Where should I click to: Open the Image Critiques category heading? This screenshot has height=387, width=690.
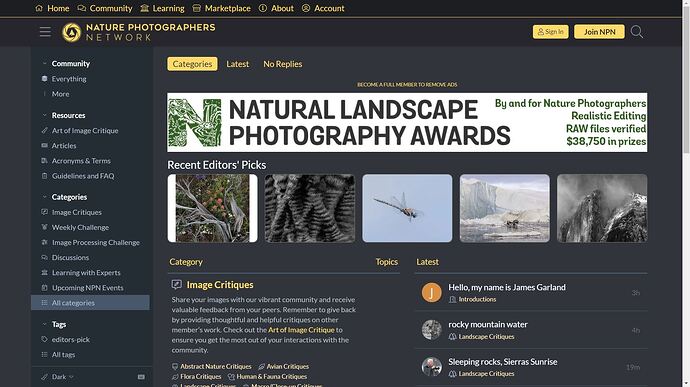(x=220, y=285)
